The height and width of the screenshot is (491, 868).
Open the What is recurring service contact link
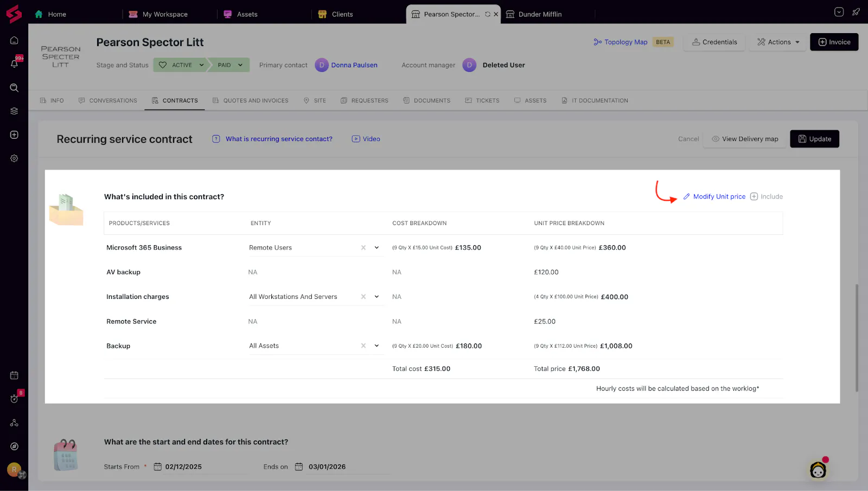coord(279,139)
